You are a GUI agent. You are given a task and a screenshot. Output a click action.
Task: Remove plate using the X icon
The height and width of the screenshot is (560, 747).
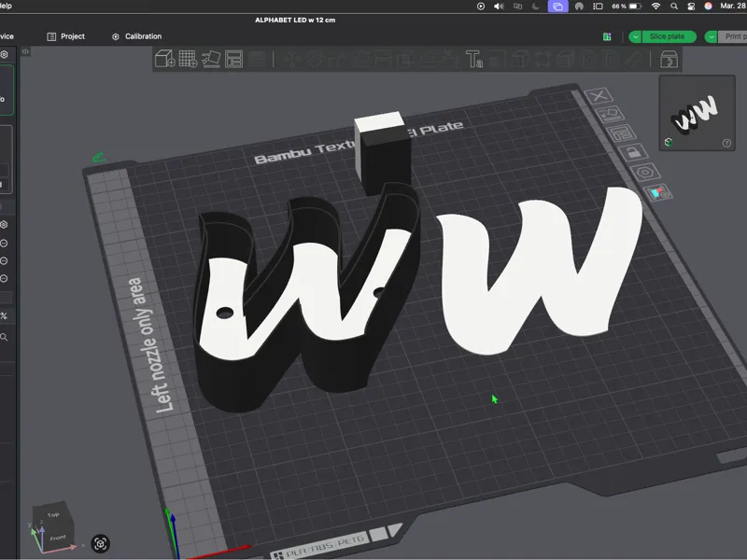click(x=599, y=96)
